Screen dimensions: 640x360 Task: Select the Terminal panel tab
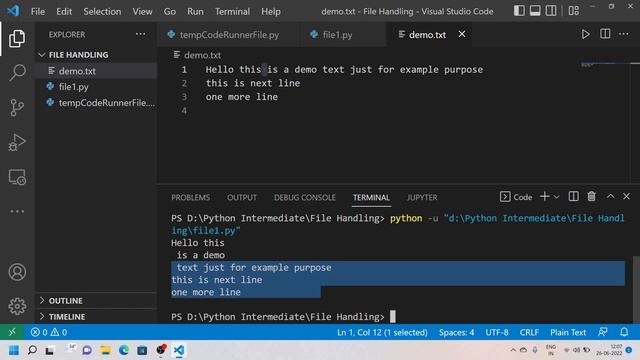(371, 198)
